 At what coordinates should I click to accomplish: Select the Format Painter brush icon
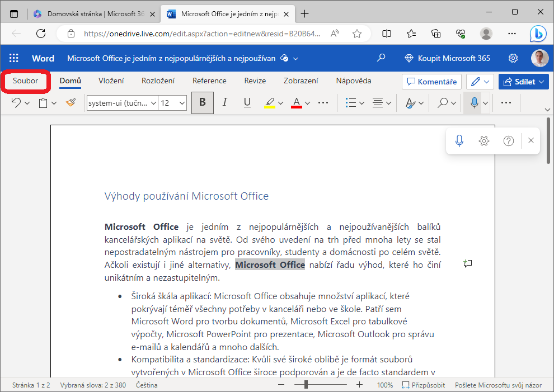pyautogui.click(x=71, y=103)
